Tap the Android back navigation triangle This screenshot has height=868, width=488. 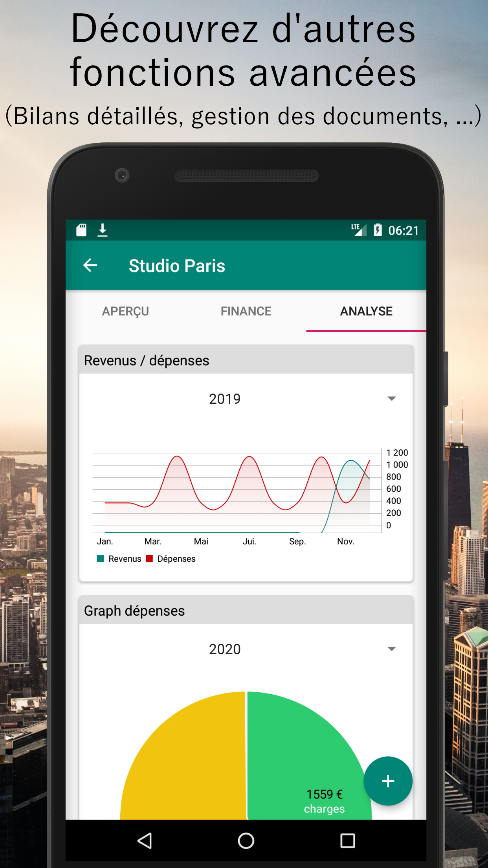[x=145, y=841]
